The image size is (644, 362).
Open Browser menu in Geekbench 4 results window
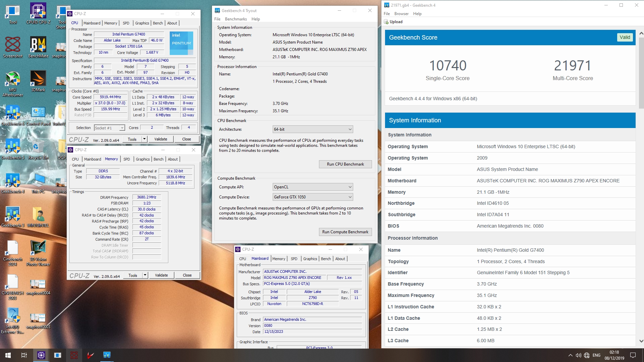(x=401, y=14)
